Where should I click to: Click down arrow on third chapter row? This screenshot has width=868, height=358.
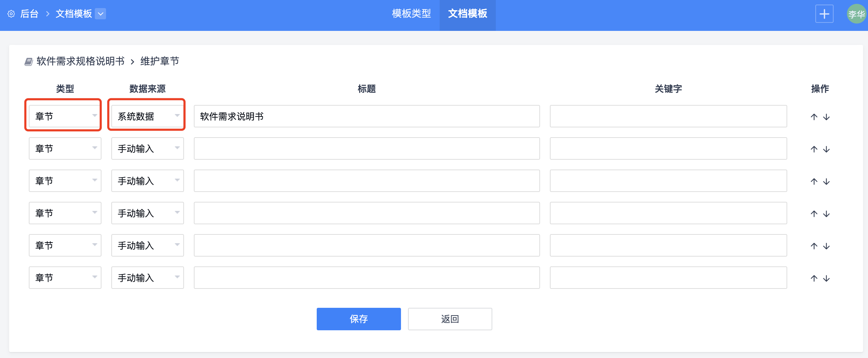(827, 181)
